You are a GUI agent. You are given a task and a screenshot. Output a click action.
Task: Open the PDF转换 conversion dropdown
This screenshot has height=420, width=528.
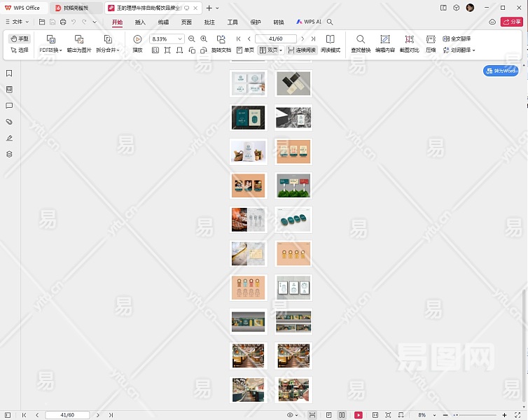click(50, 50)
